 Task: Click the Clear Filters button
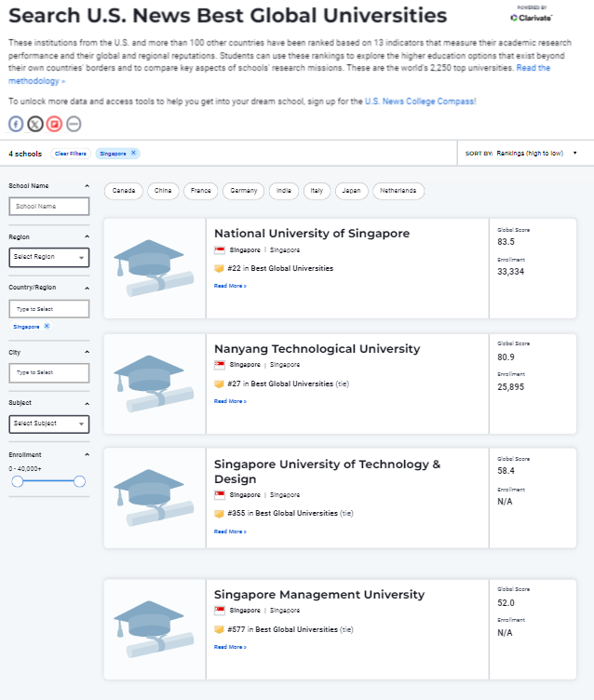(x=71, y=154)
